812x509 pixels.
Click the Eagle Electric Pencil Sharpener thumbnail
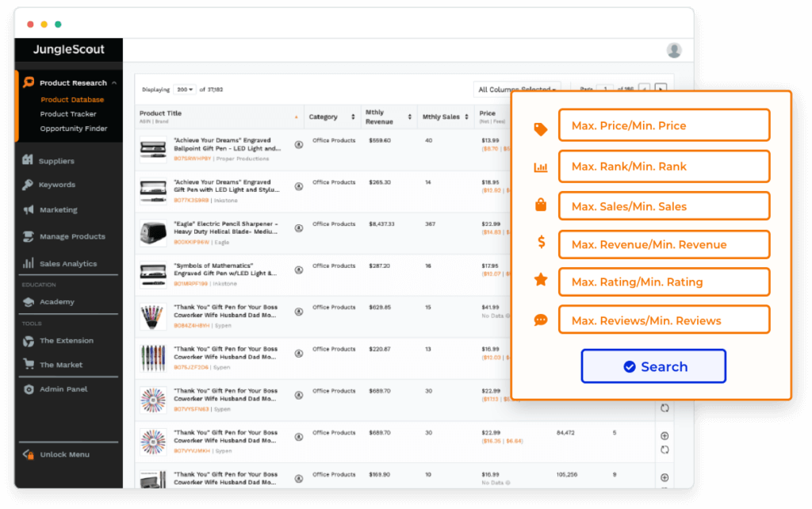pos(152,230)
